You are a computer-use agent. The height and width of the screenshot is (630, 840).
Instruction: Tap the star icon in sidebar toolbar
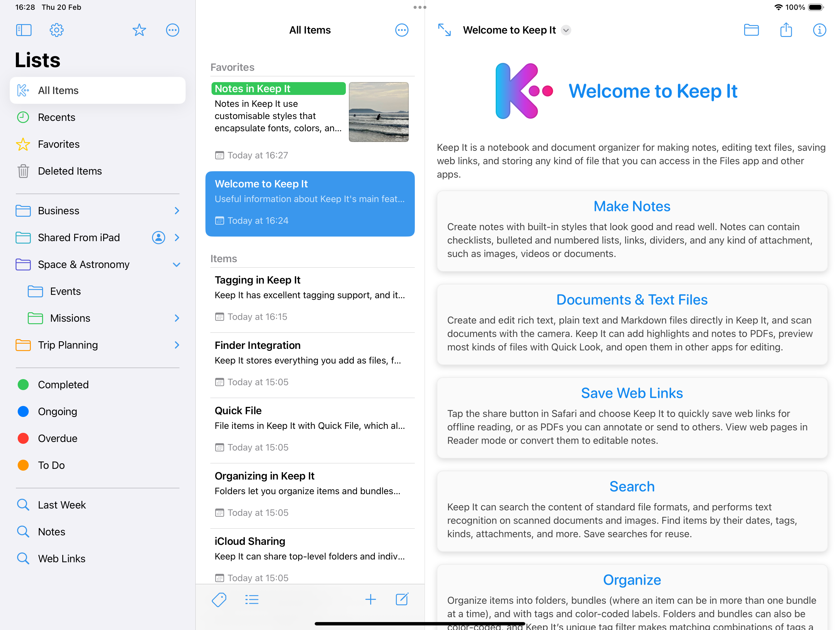coord(139,30)
